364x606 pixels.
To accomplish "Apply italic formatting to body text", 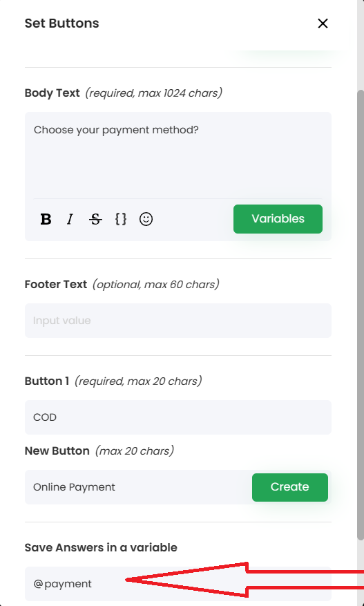I will pos(70,219).
